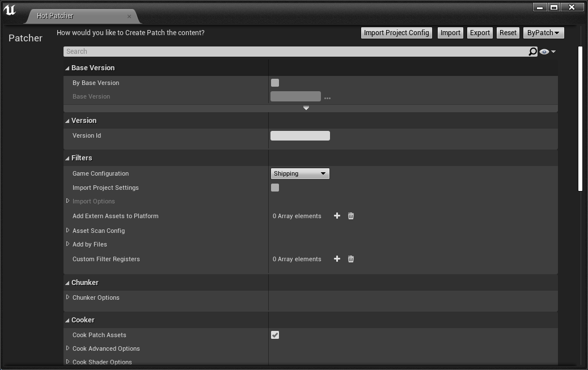Enable the By Base Version checkbox
Image resolution: width=588 pixels, height=370 pixels.
pyautogui.click(x=275, y=83)
